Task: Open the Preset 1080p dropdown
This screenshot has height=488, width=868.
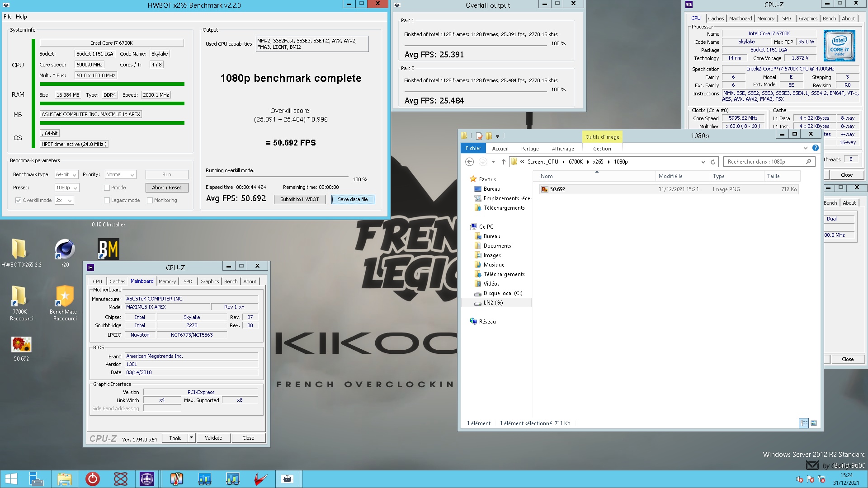Action: coord(67,188)
